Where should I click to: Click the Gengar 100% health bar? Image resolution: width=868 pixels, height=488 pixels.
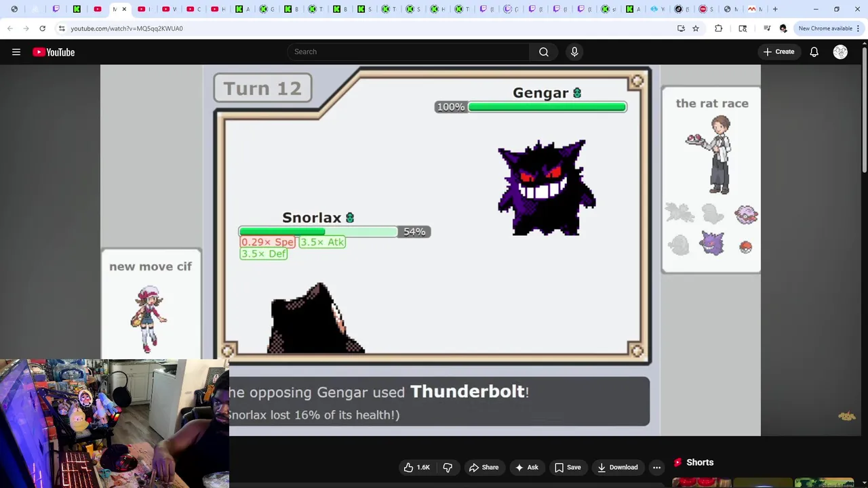click(x=547, y=107)
